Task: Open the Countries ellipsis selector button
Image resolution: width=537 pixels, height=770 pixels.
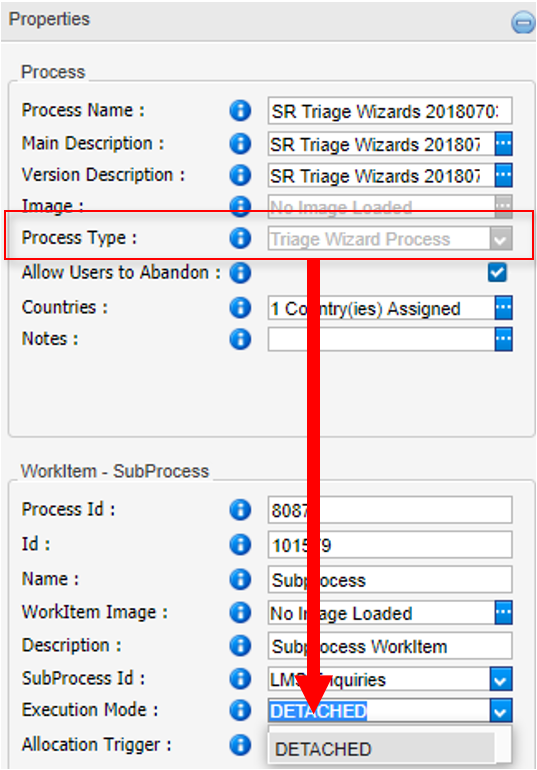Action: [504, 308]
